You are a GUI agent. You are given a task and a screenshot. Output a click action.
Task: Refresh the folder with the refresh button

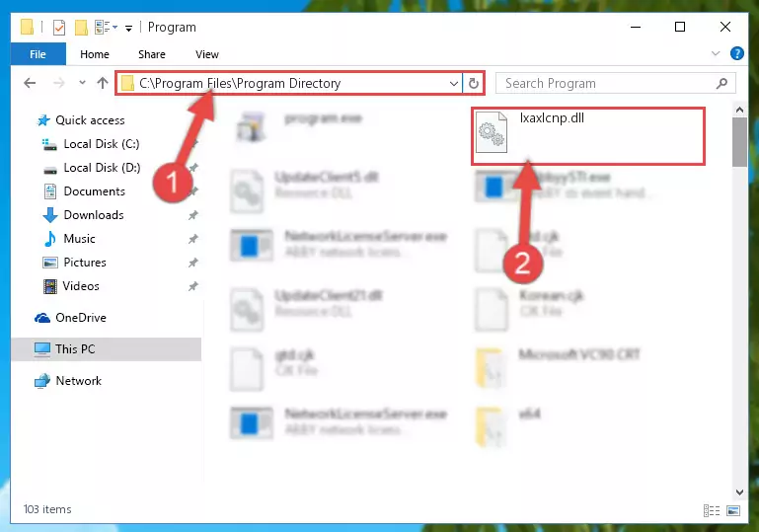pyautogui.click(x=474, y=83)
